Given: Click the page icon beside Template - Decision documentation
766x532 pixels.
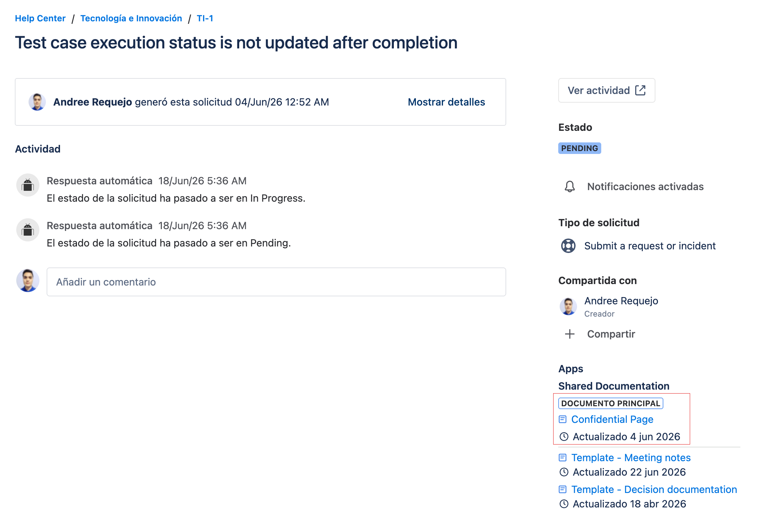Looking at the screenshot, I should click(x=563, y=489).
